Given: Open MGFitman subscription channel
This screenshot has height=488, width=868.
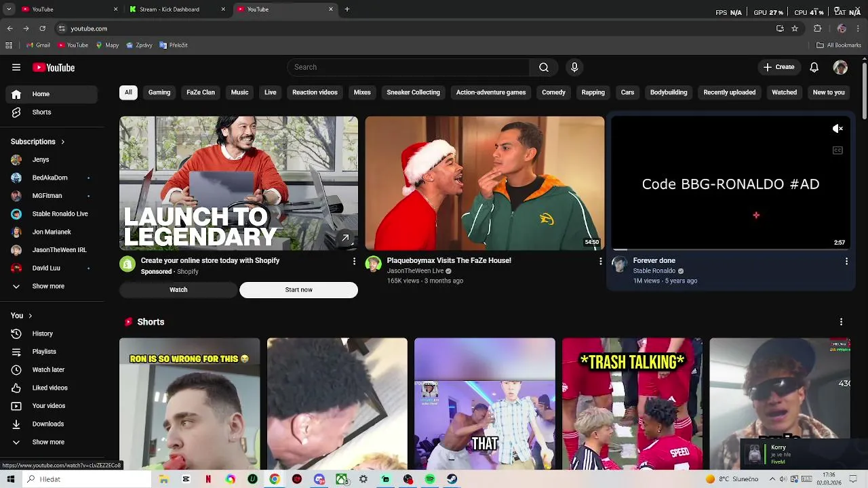Looking at the screenshot, I should [x=52, y=196].
